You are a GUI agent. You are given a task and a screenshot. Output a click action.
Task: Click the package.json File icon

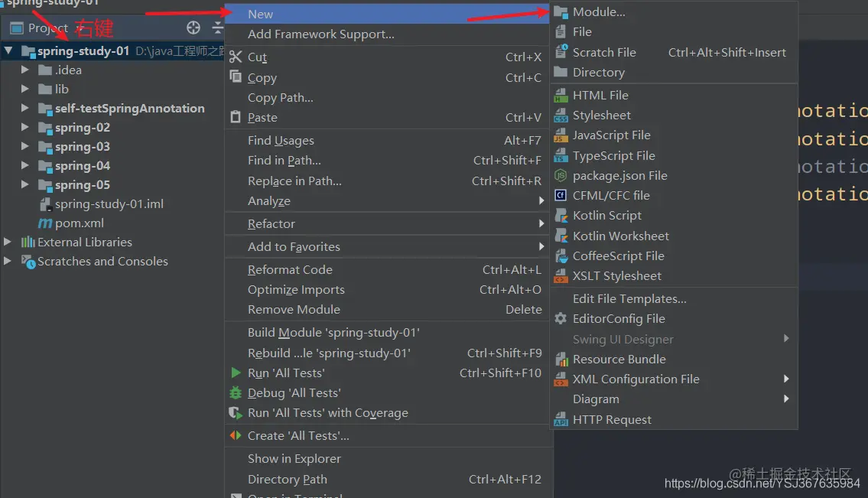click(561, 176)
